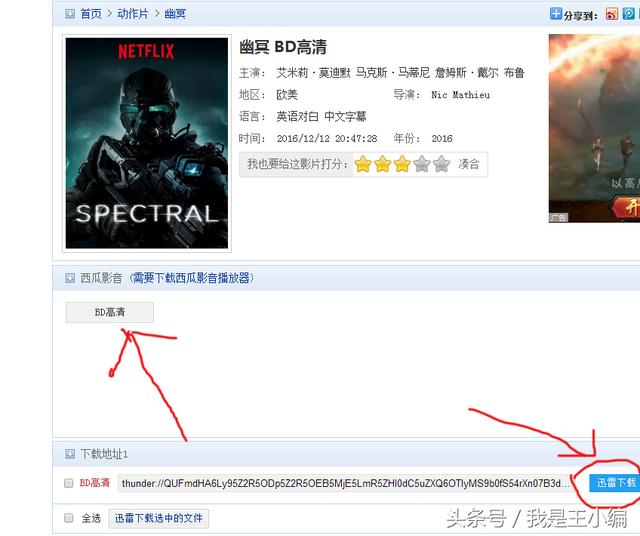640x536 pixels.
Task: Rate the film with the fifth star
Action: 441,164
